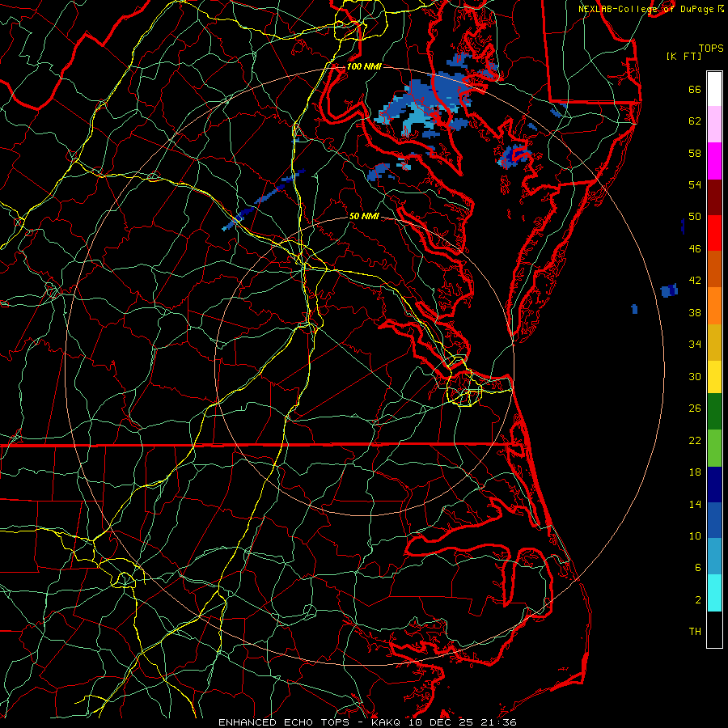728x728 pixels.
Task: Click the navy 18 kft legend swatch
Action: point(714,485)
